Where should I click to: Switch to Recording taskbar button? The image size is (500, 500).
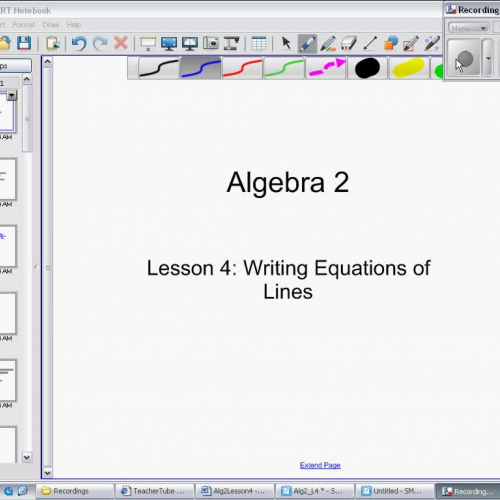click(x=468, y=491)
